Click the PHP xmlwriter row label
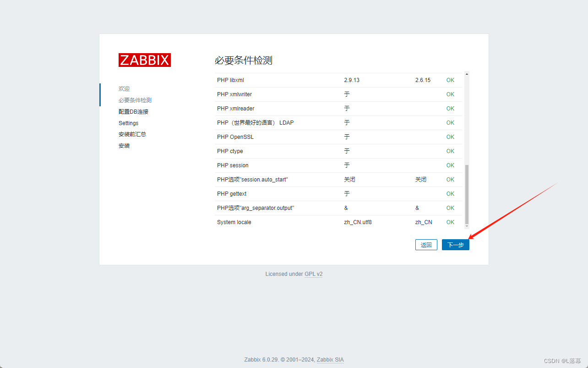588x368 pixels. tap(234, 94)
